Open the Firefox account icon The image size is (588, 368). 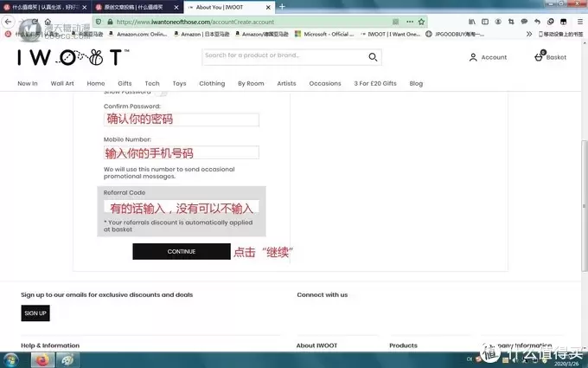click(x=498, y=22)
